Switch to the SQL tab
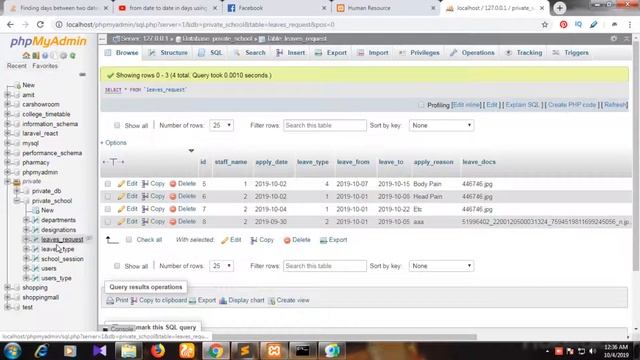Viewport: 640px width, 360px height. click(211, 53)
